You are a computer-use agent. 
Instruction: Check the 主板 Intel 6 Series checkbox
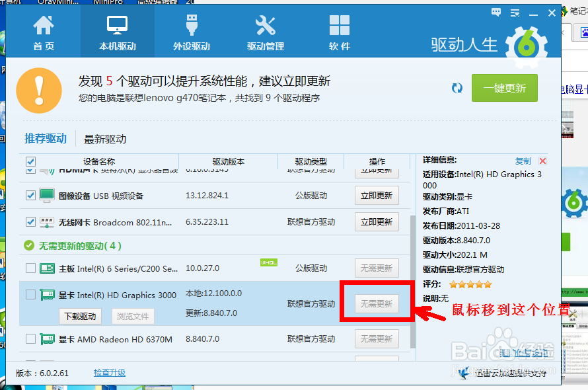coord(30,268)
